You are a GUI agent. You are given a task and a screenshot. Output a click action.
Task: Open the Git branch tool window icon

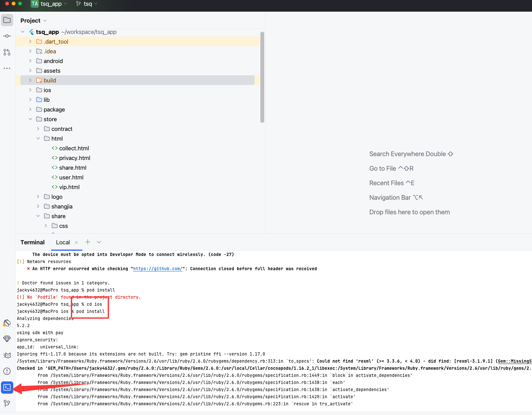pos(7,403)
